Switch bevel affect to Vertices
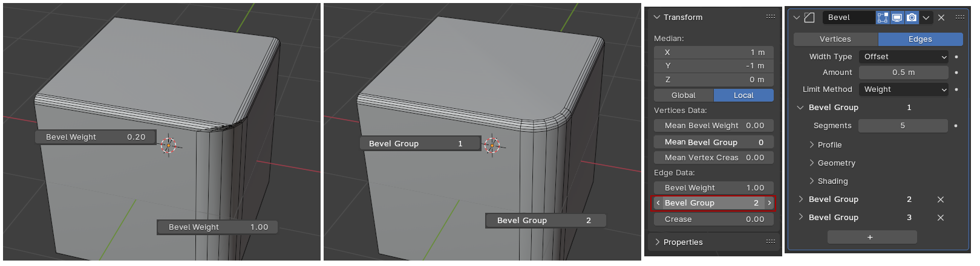The height and width of the screenshot is (266, 980). point(835,39)
